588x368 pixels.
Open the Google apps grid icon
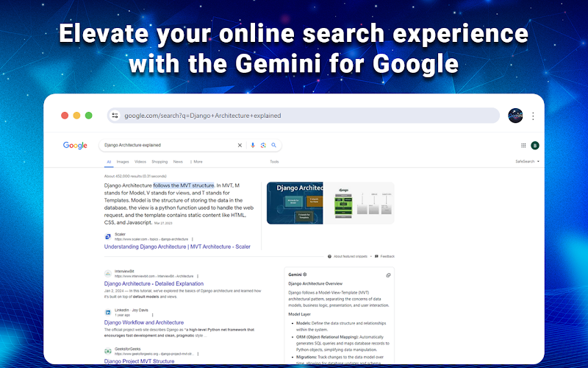[523, 146]
